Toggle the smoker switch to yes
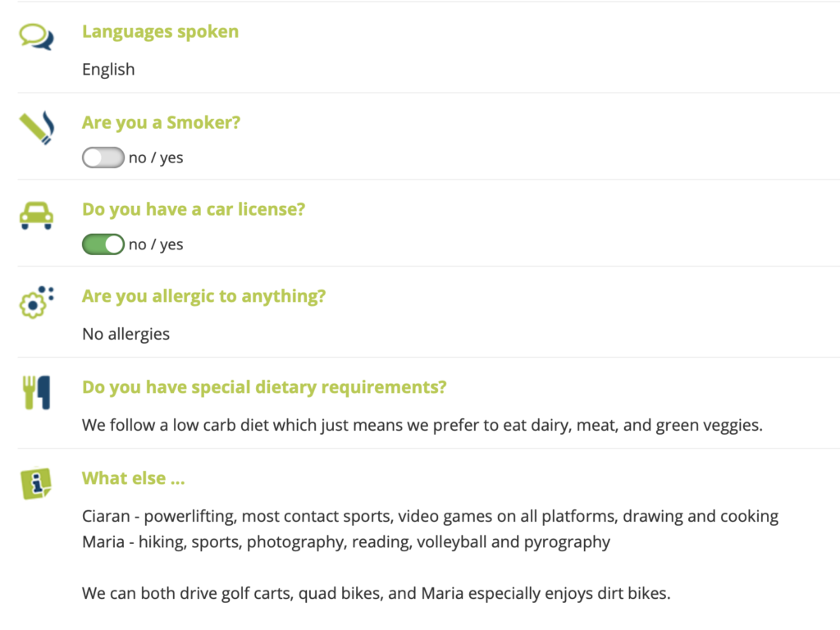This screenshot has width=840, height=630. (103, 157)
